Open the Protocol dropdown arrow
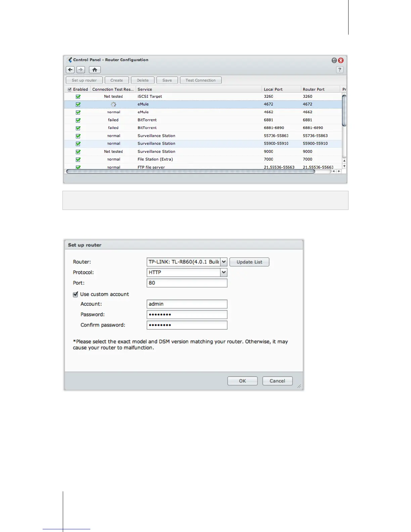This screenshot has height=532, width=411. (224, 272)
